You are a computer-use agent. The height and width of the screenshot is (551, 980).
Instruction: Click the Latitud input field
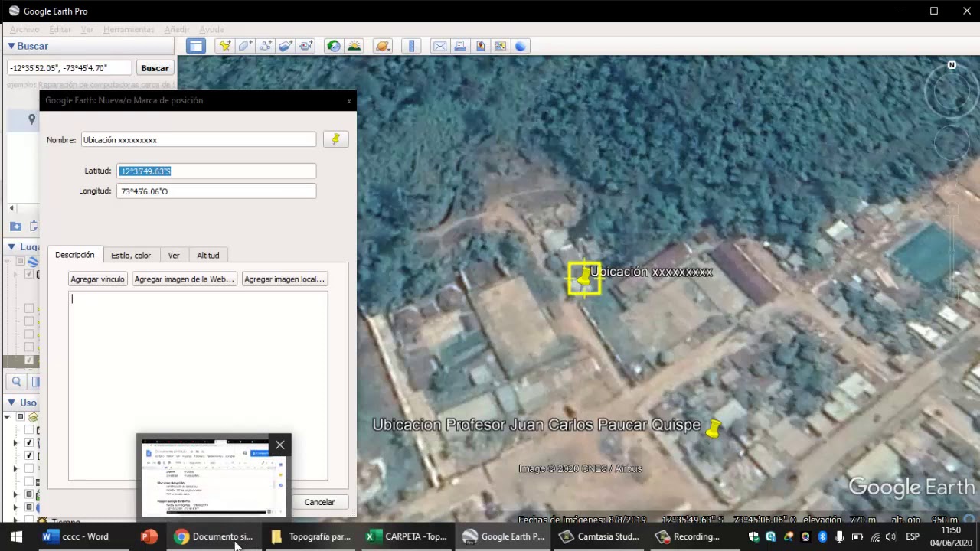pyautogui.click(x=217, y=171)
